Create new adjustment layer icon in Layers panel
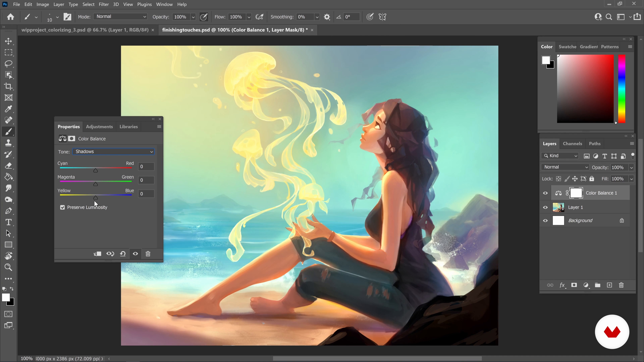Image resolution: width=644 pixels, height=362 pixels. pyautogui.click(x=586, y=285)
